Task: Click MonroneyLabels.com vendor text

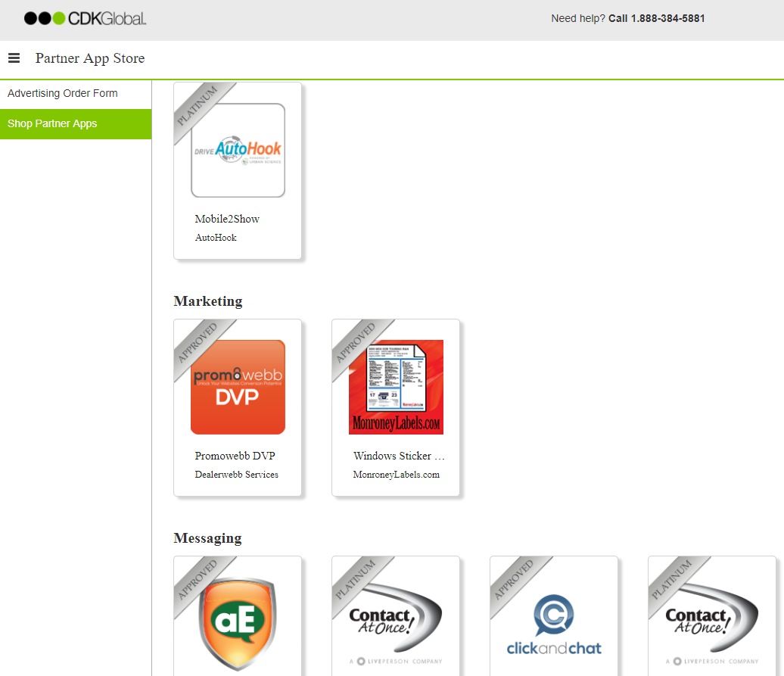Action: tap(396, 475)
